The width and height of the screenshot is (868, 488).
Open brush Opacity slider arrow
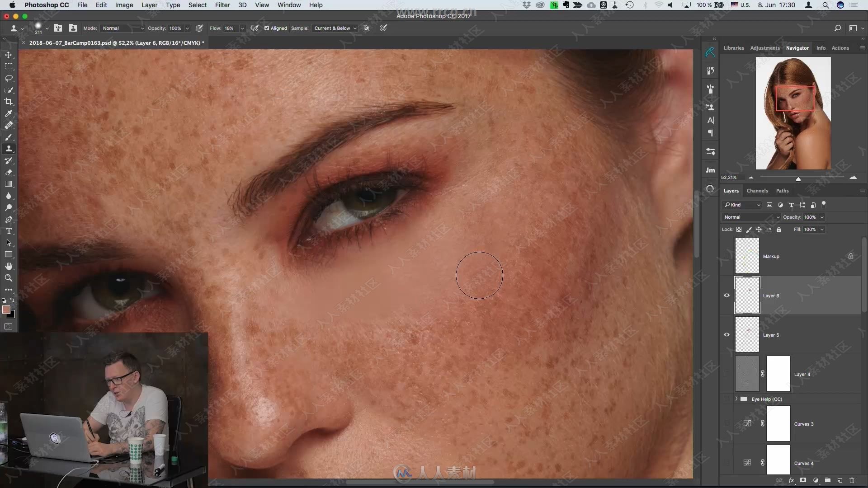(187, 28)
